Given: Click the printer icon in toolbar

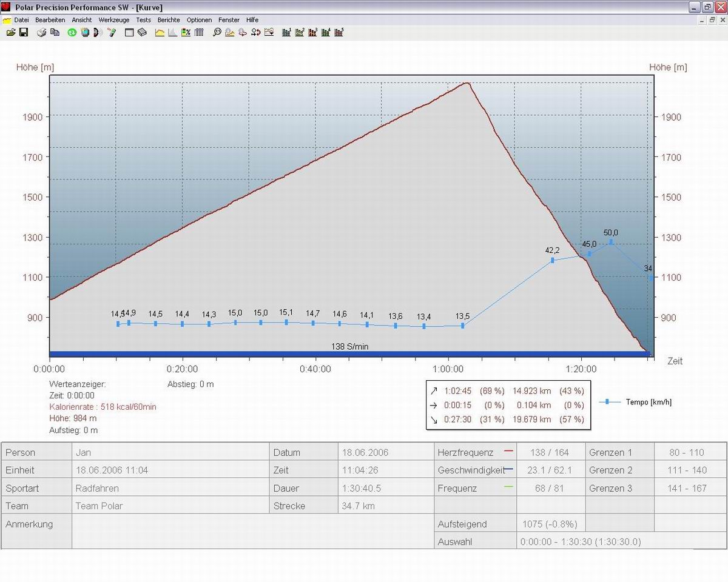Looking at the screenshot, I should coord(42,32).
